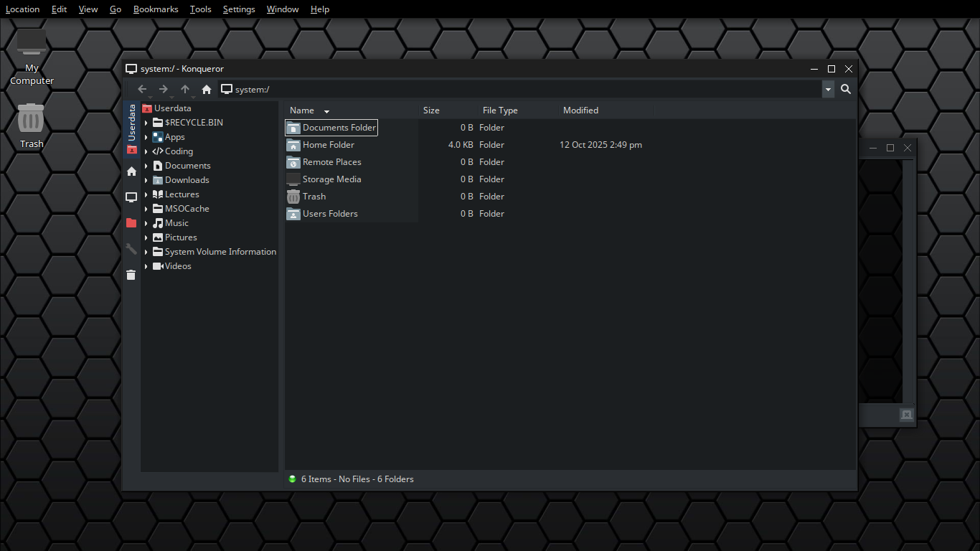Screen dimensions: 980x551
Task: Click the 4.0 KB size cell
Action: (x=461, y=145)
